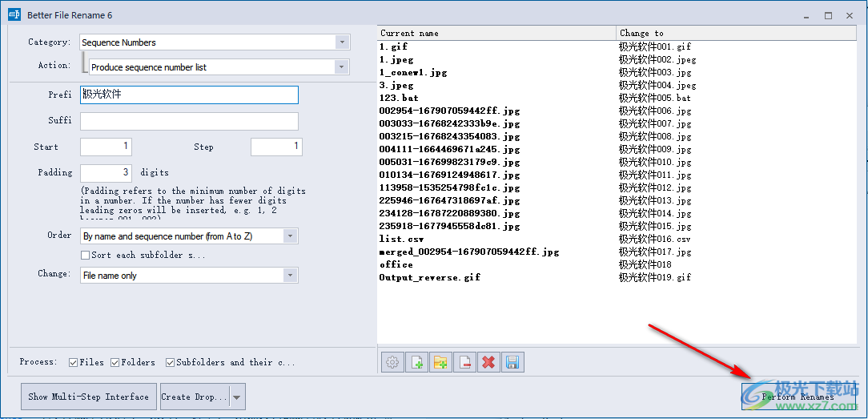Toggle the Files checkbox

point(73,363)
